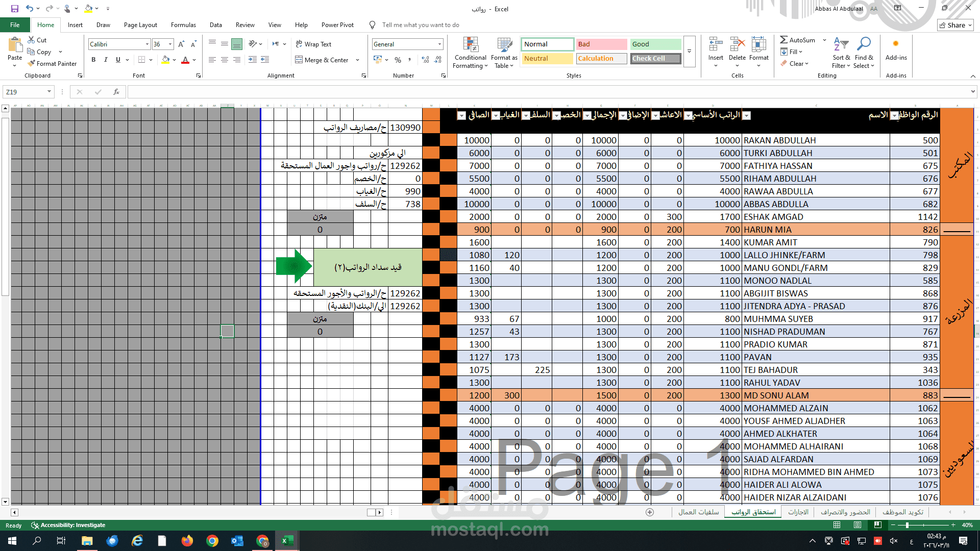Switch to the Page Layout tab

(x=140, y=25)
